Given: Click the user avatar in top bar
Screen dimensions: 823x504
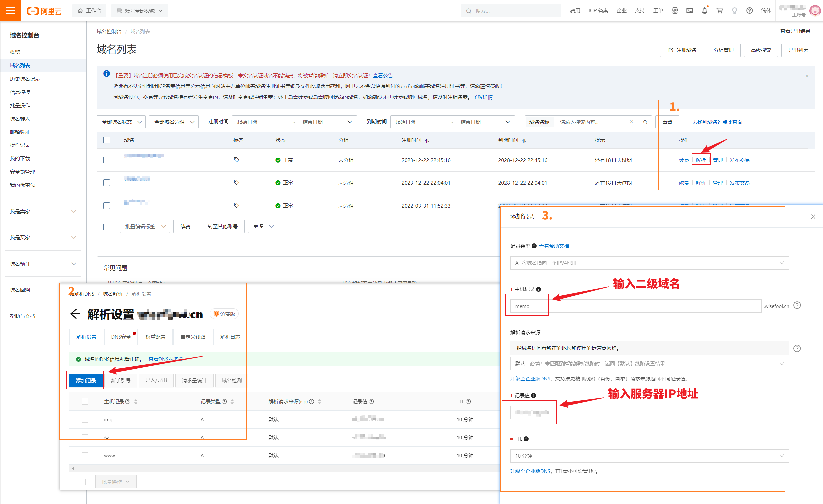Looking at the screenshot, I should point(815,11).
